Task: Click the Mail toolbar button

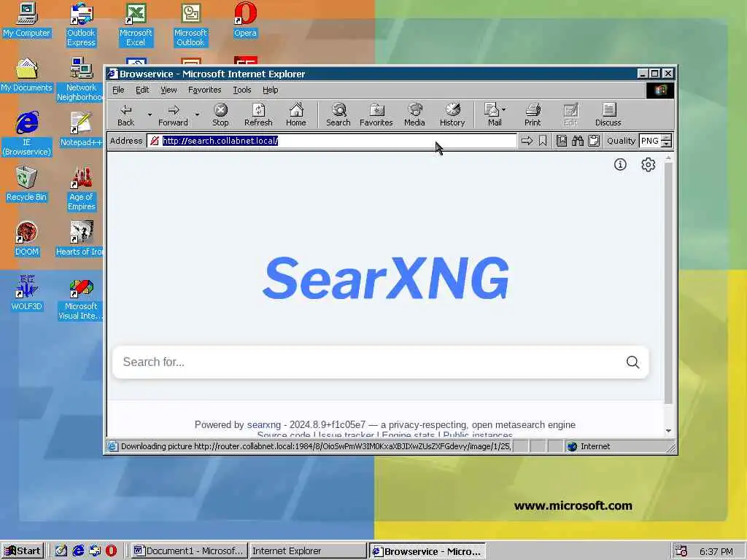Action: click(492, 114)
